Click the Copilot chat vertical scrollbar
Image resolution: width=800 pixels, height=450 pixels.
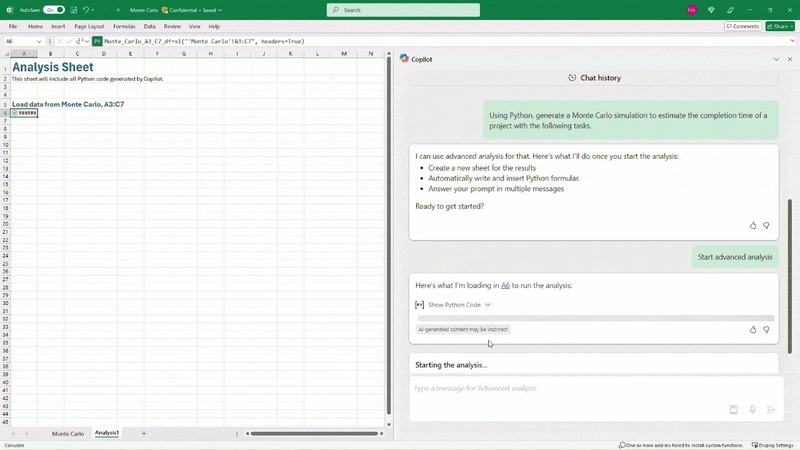(790, 276)
